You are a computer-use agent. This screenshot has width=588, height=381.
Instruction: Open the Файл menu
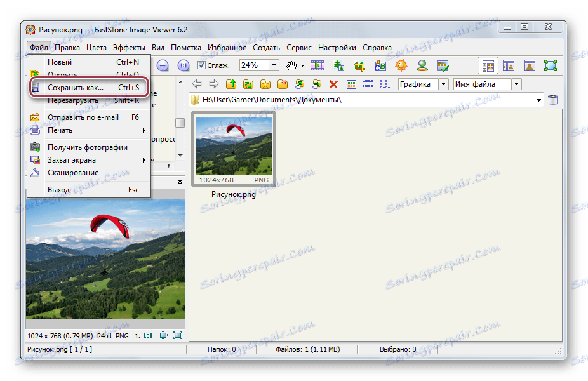(39, 48)
